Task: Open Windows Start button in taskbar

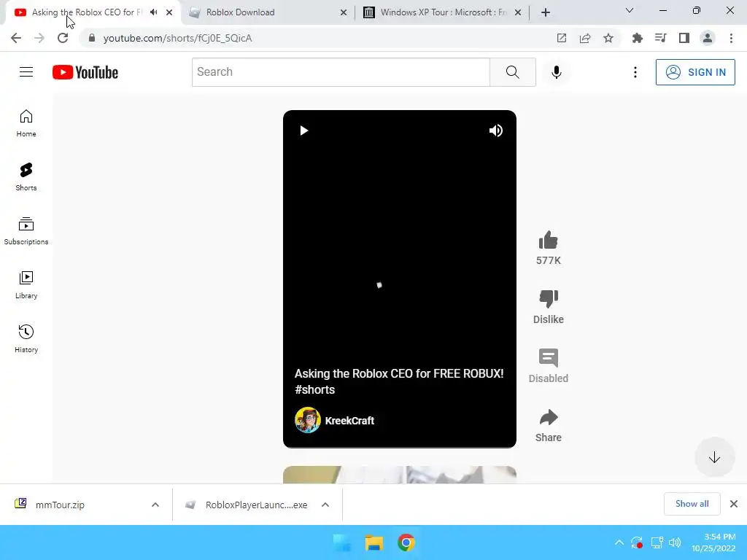Action: coord(342,542)
